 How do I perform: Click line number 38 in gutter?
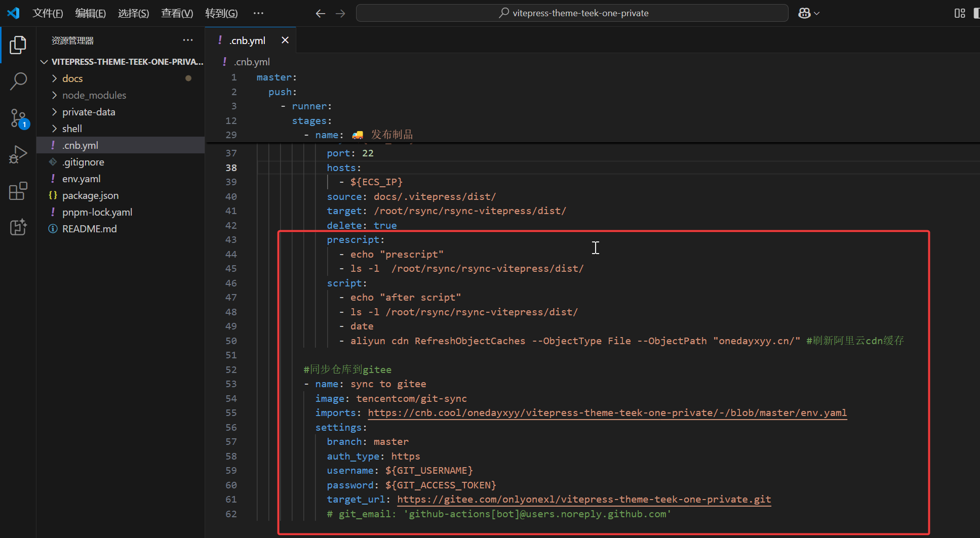[231, 168]
